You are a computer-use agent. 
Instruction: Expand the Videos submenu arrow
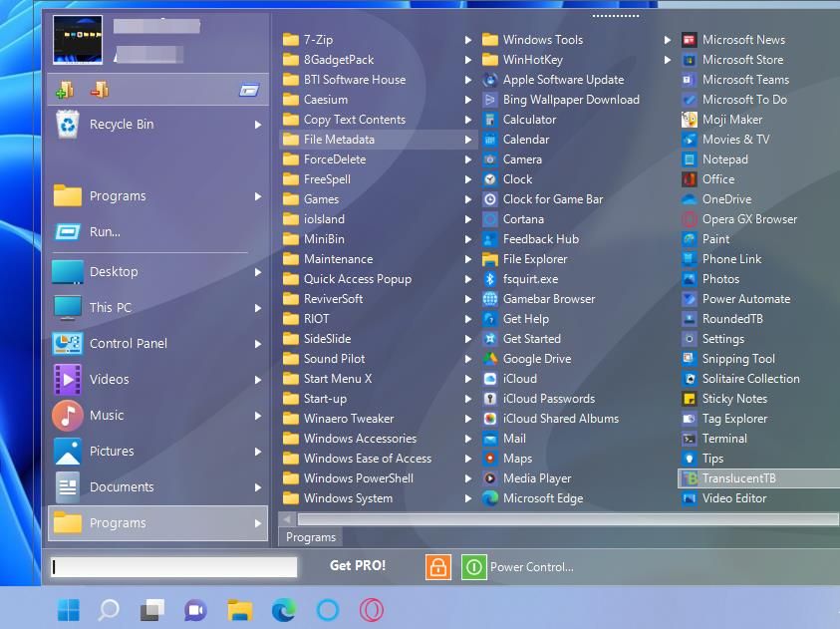click(258, 380)
